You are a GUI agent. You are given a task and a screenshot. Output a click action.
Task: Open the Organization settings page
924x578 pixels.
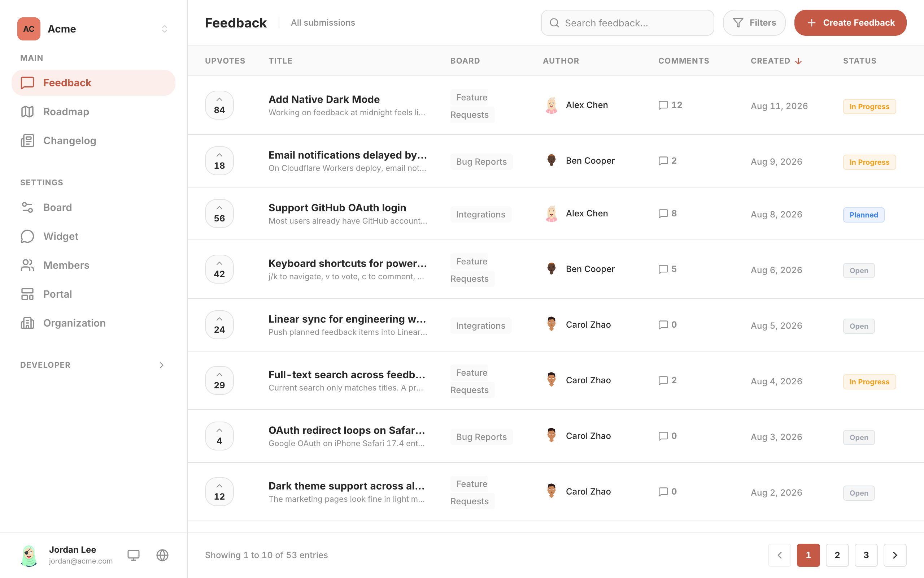pyautogui.click(x=93, y=323)
